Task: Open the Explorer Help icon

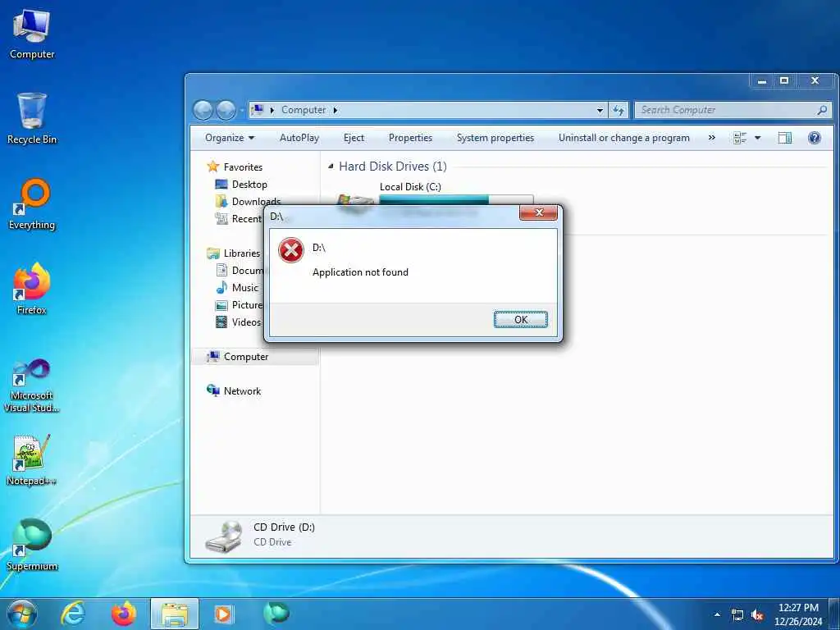Action: pos(815,138)
